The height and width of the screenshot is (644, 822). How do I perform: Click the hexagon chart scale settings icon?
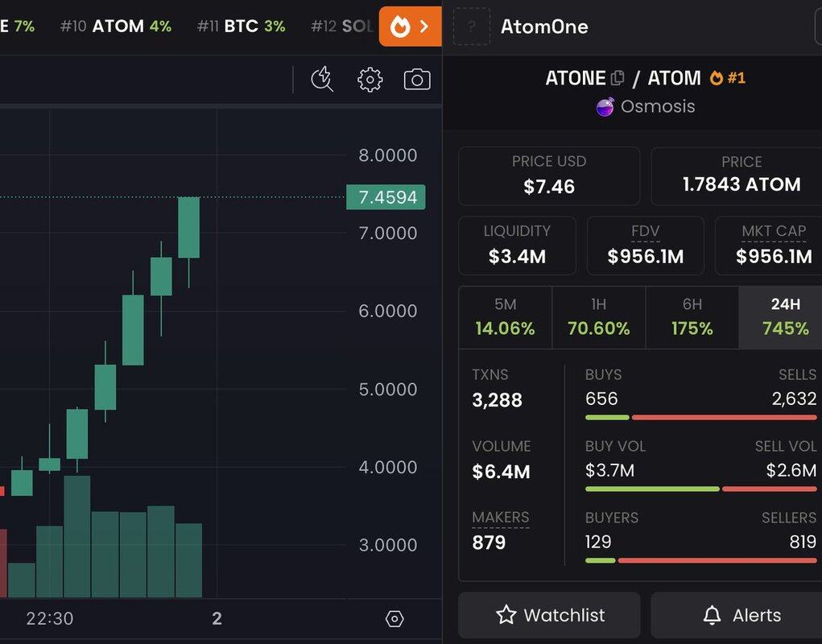394,618
